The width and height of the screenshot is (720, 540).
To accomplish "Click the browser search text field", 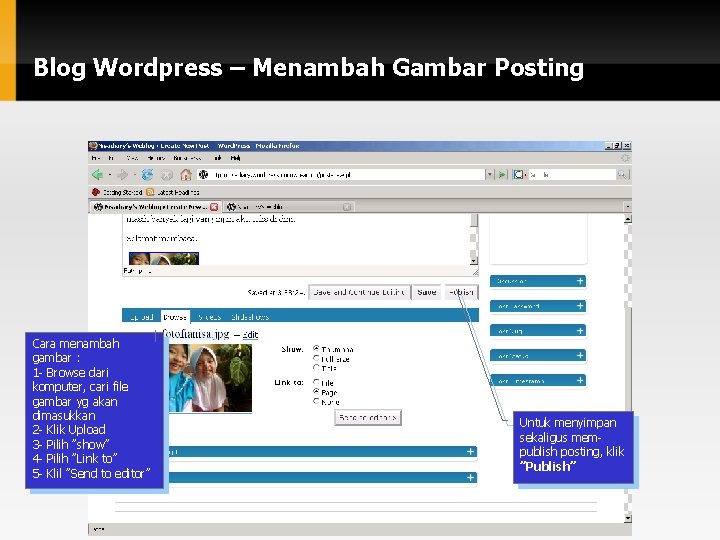I will [x=572, y=174].
